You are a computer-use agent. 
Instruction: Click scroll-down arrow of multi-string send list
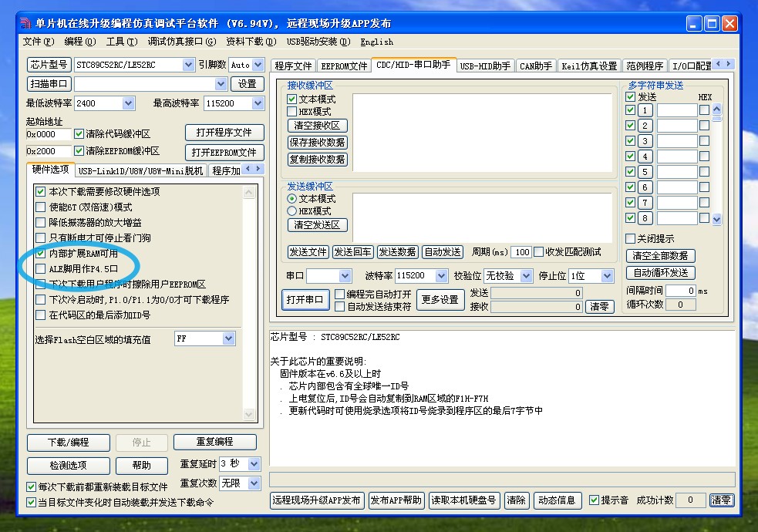point(716,219)
